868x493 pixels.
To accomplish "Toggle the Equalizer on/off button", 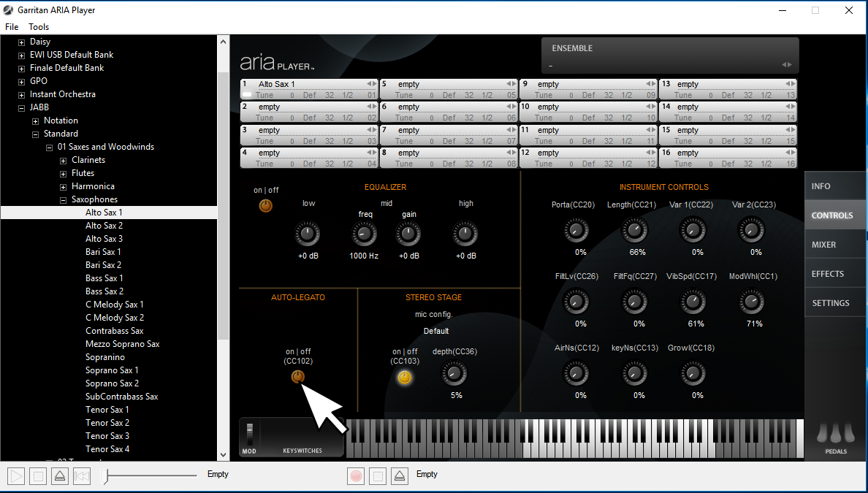I will 266,206.
